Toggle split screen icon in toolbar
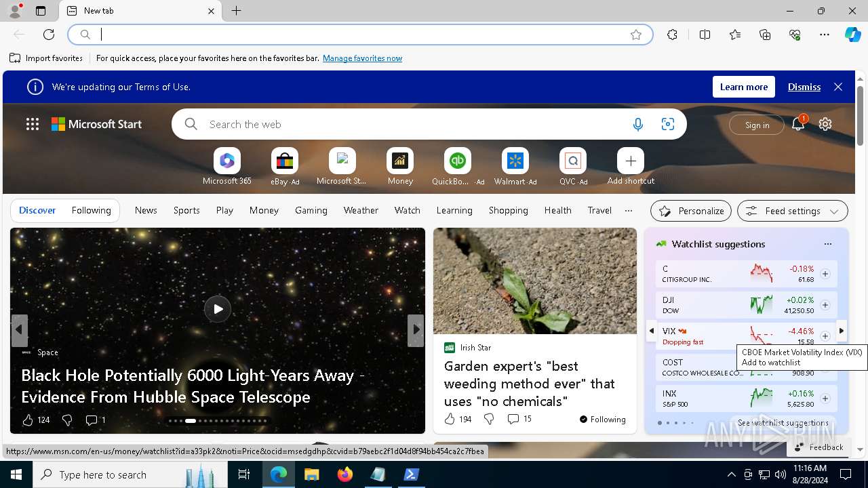Viewport: 868px width, 488px height. [x=705, y=35]
